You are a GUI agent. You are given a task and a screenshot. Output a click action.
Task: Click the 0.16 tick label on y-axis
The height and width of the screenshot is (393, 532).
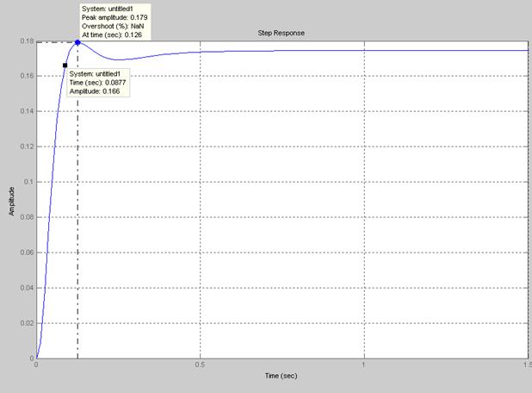[x=28, y=76]
